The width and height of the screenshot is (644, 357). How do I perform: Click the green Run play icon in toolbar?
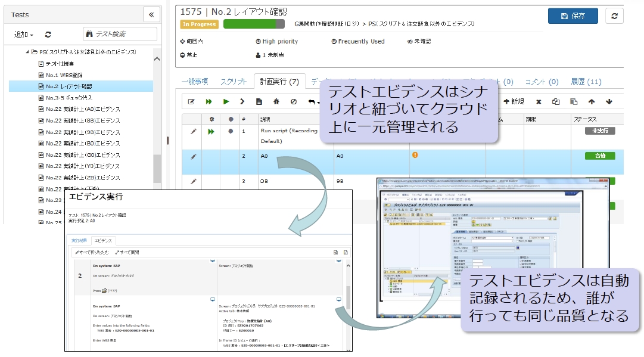(x=226, y=102)
